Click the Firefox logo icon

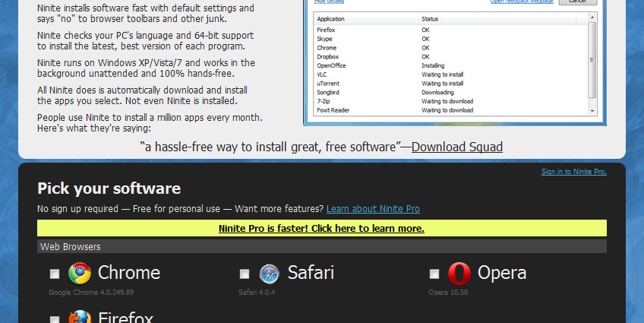click(x=80, y=316)
